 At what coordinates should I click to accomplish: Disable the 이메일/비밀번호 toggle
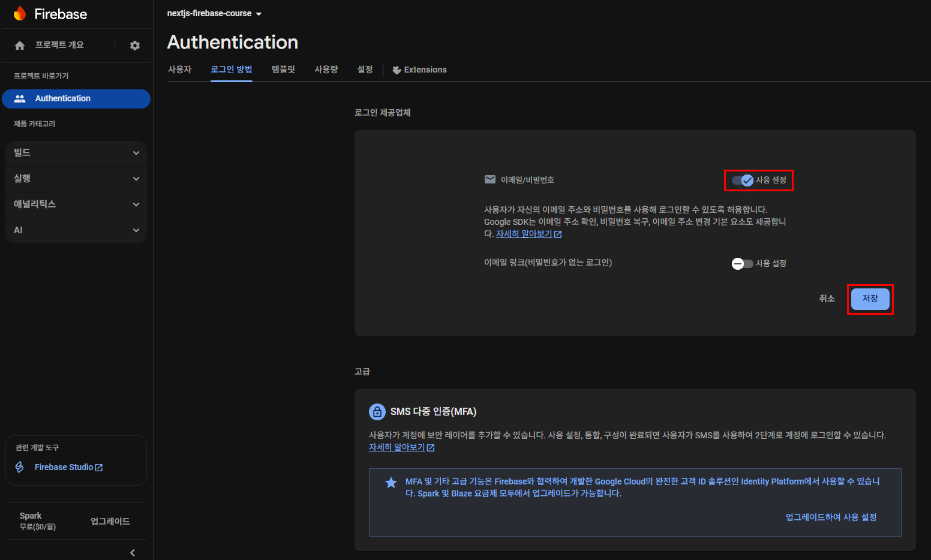tap(743, 180)
